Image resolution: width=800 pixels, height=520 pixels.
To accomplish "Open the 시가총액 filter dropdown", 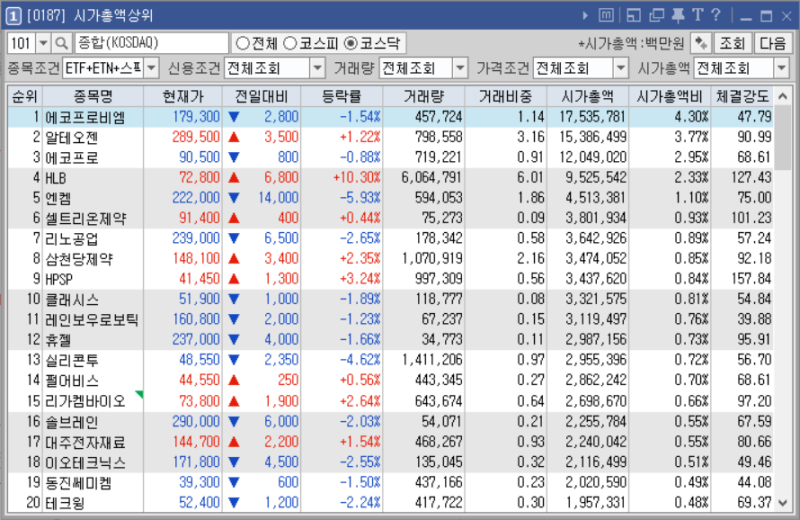I will click(782, 68).
